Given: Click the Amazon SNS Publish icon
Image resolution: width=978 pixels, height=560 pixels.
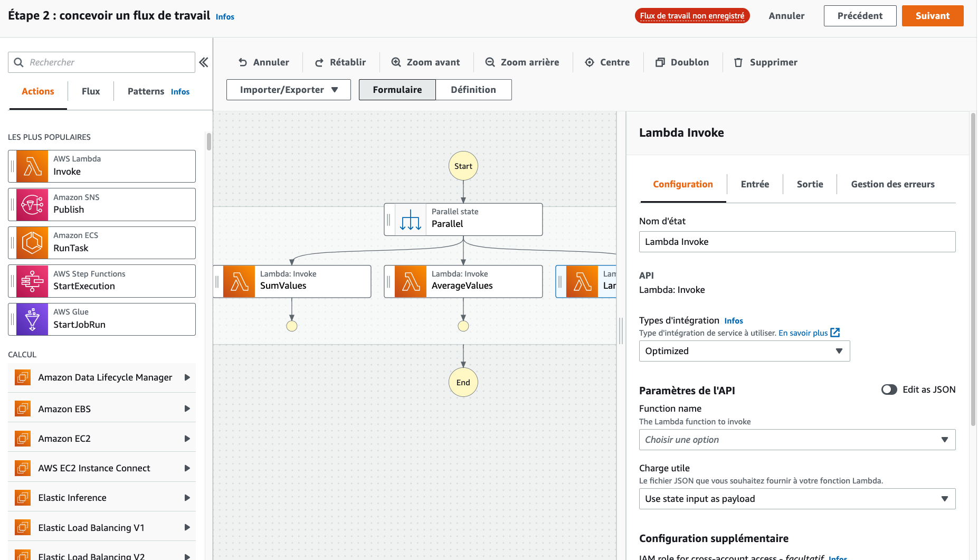Looking at the screenshot, I should point(32,204).
